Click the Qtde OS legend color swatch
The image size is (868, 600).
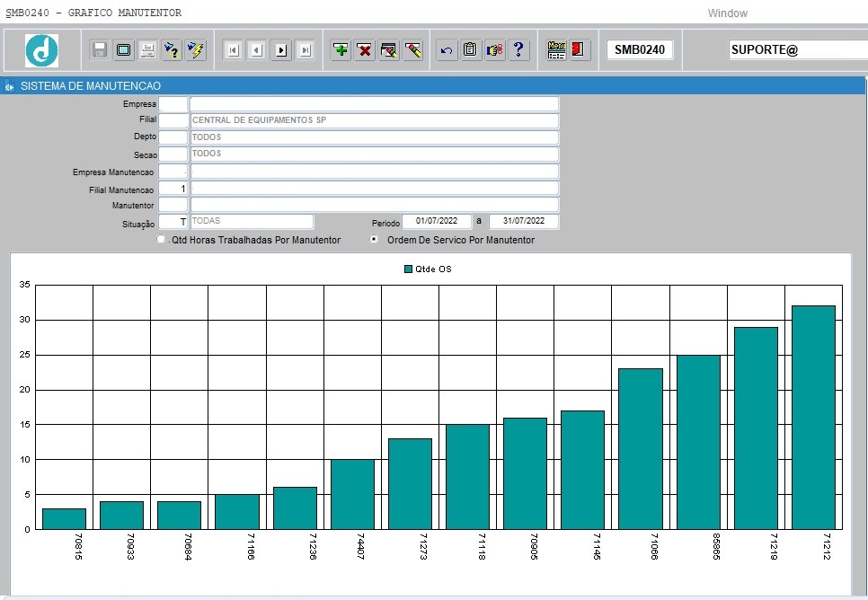tap(409, 269)
